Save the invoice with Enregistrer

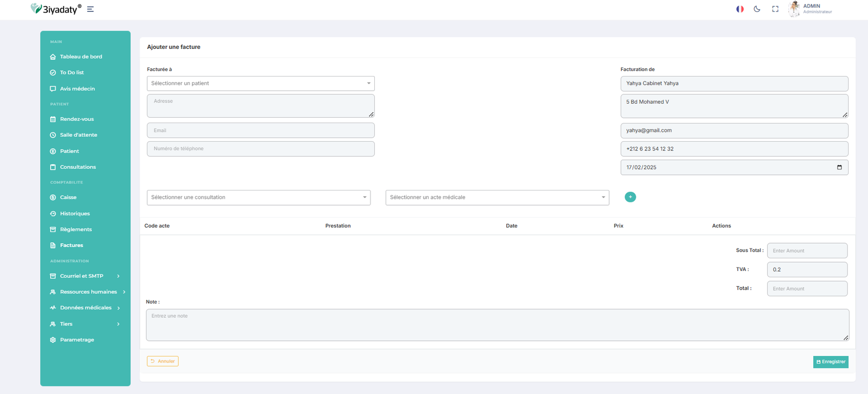[830, 362]
